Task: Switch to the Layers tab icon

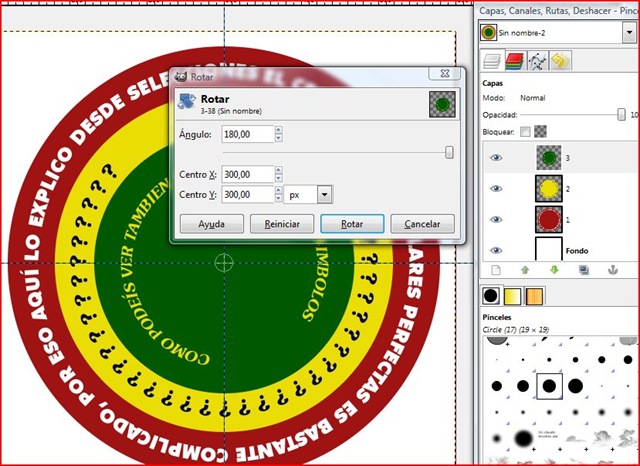Action: [x=492, y=61]
